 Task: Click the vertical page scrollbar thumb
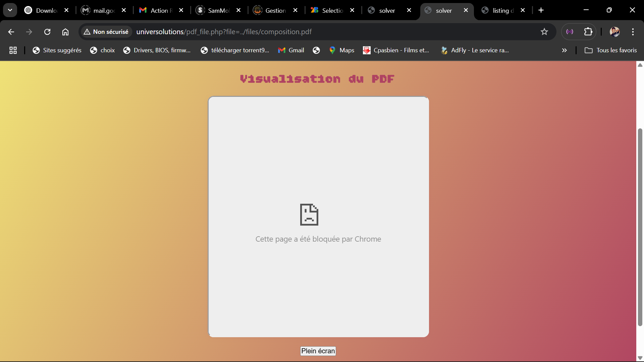(640, 227)
